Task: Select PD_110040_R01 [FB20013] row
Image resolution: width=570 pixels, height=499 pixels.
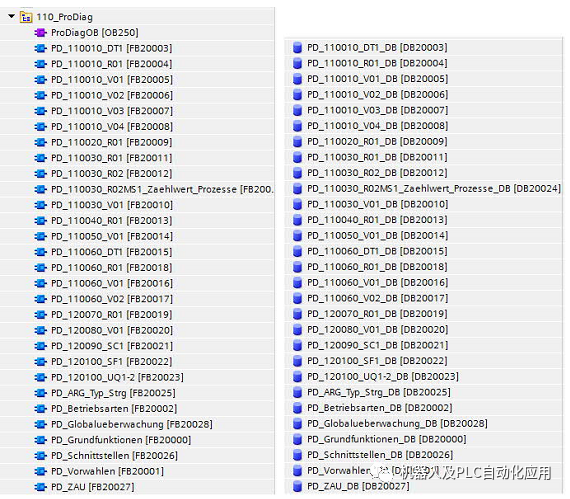Action: click(112, 221)
